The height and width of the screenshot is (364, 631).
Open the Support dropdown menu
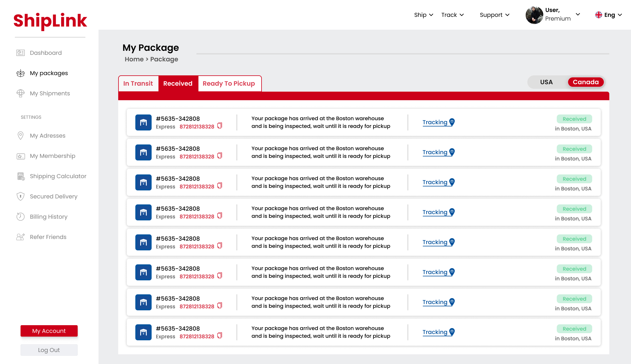coord(495,15)
